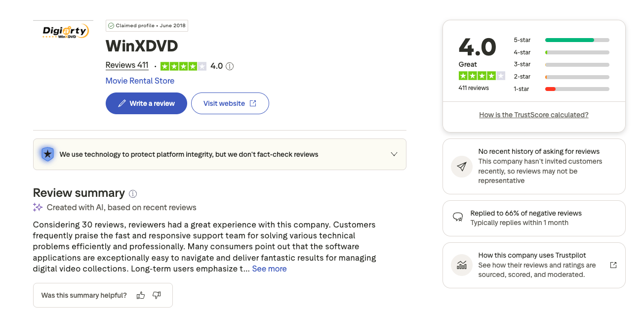Viewport: 644px width, 316px height.
Task: Click the external link icon in the Trustpilot usage card
Action: tap(613, 265)
